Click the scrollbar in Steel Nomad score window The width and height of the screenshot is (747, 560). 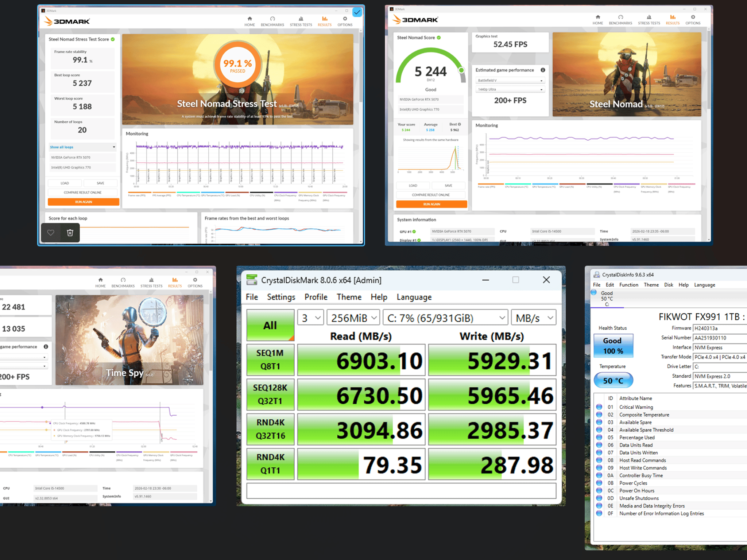[709, 69]
